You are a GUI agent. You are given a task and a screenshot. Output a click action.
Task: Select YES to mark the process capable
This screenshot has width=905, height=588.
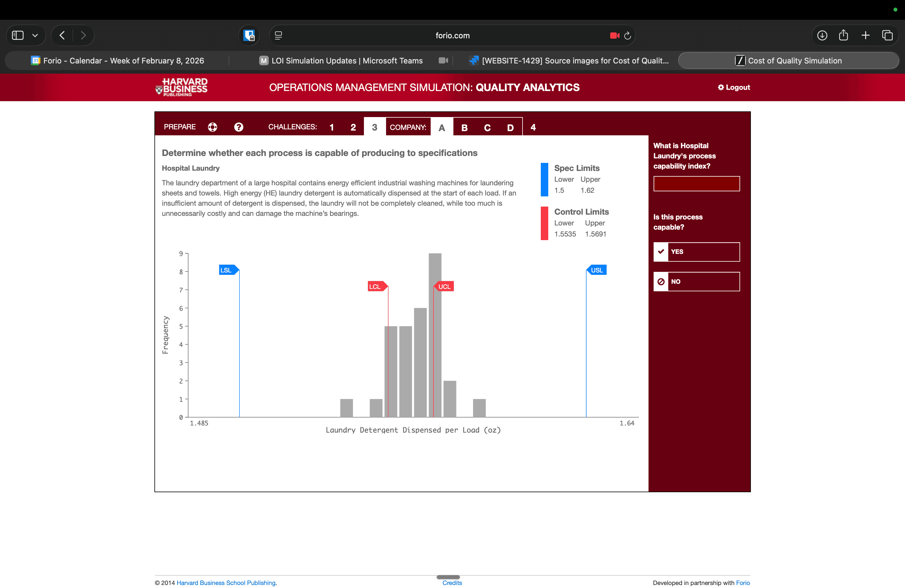tap(697, 251)
